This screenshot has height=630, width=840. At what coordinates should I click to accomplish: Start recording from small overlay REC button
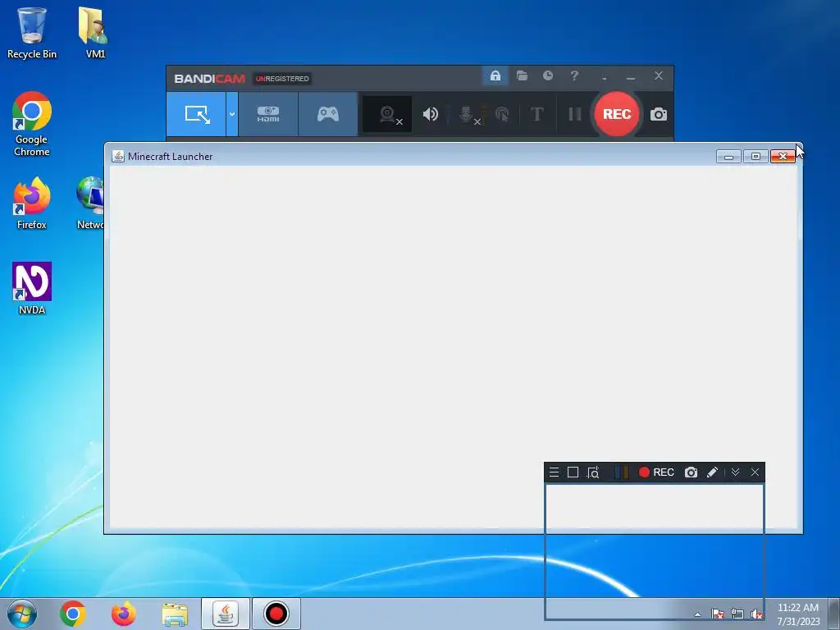pos(656,472)
